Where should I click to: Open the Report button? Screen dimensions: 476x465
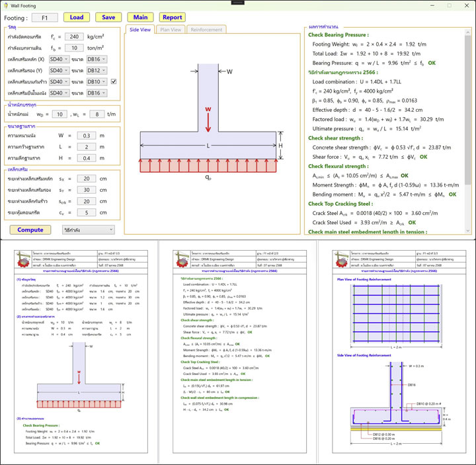pos(172,17)
